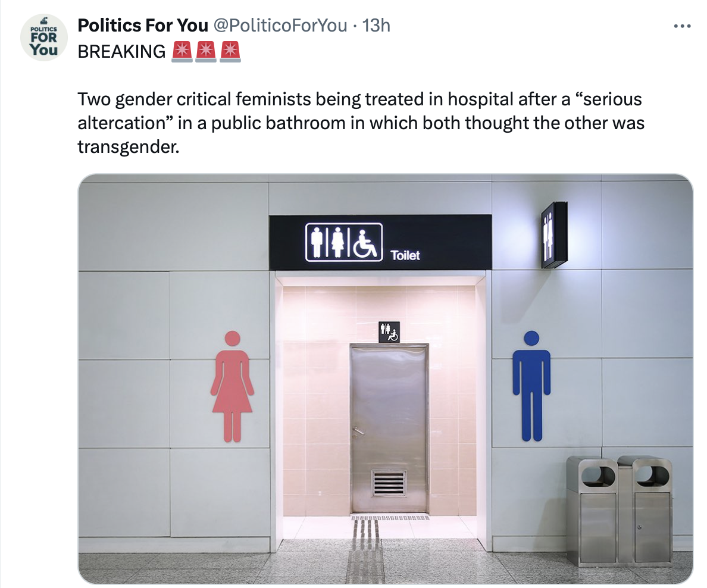This screenshot has width=707, height=588.
Task: Click the first red siren emoji
Action: (182, 51)
